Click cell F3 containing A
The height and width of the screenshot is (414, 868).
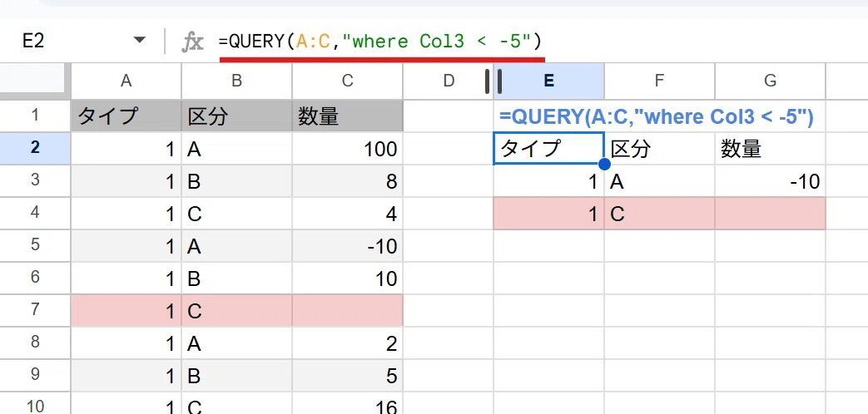[x=659, y=180]
